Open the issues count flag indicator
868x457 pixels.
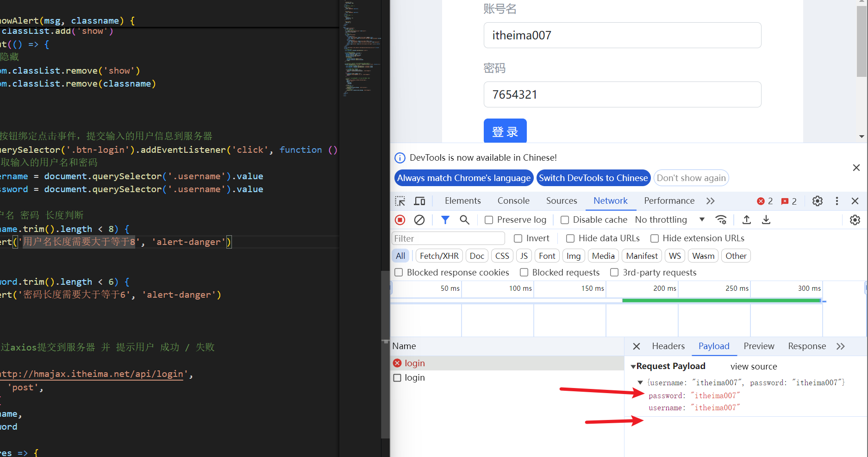[x=789, y=201]
